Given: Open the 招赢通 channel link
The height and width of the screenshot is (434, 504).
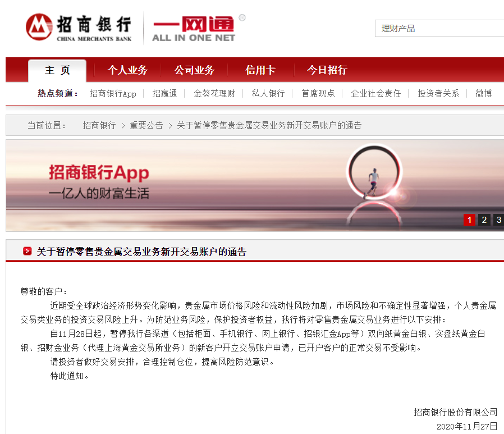Looking at the screenshot, I should tap(164, 94).
